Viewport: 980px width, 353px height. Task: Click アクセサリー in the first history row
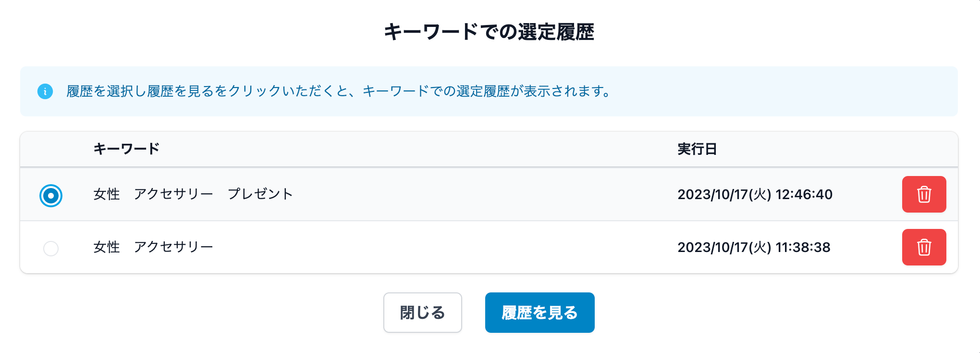point(173,194)
